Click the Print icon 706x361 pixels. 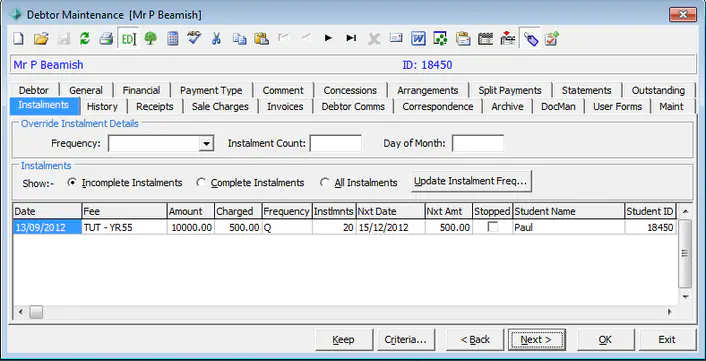[106, 39]
